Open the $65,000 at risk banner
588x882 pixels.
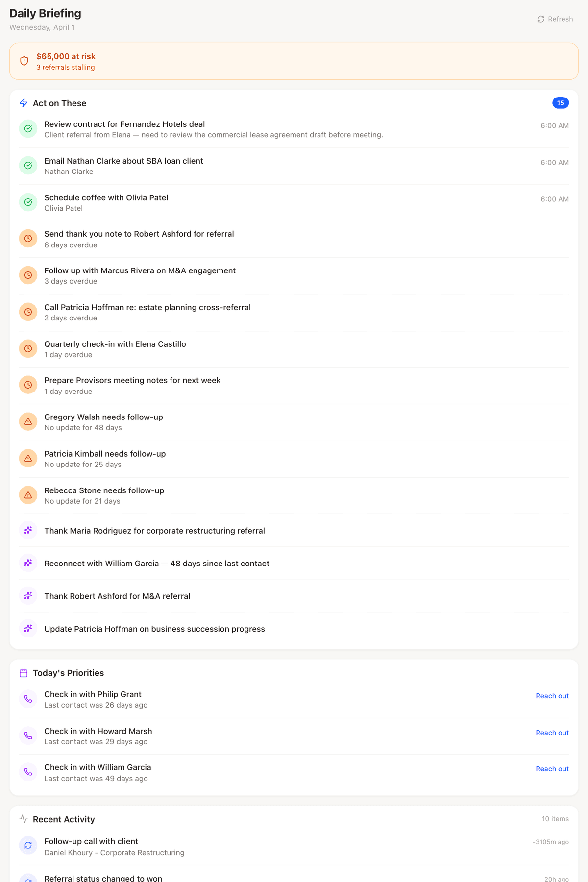coord(294,61)
